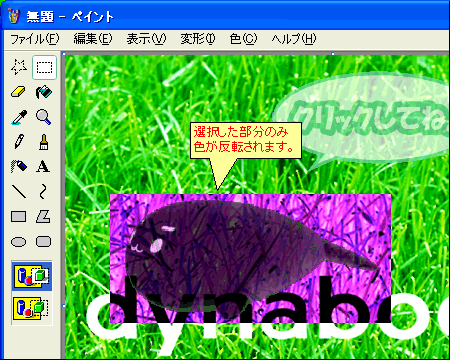This screenshot has width=450, height=360.
Task: Select the Brush tool
Action: tap(44, 142)
